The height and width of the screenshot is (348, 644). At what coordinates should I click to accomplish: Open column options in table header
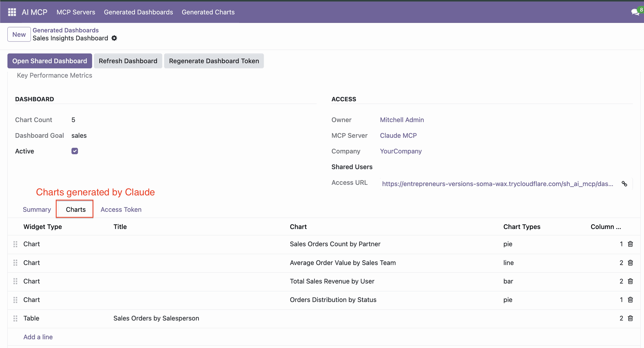[605, 227]
